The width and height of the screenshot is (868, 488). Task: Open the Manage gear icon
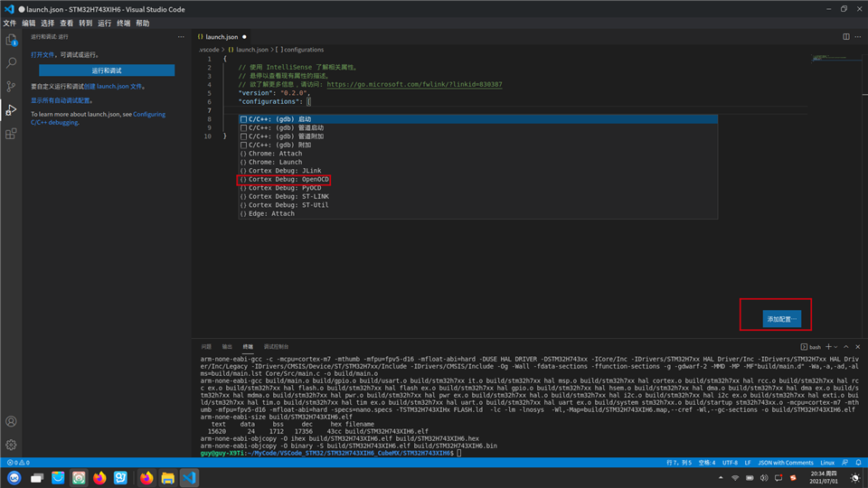tap(11, 445)
